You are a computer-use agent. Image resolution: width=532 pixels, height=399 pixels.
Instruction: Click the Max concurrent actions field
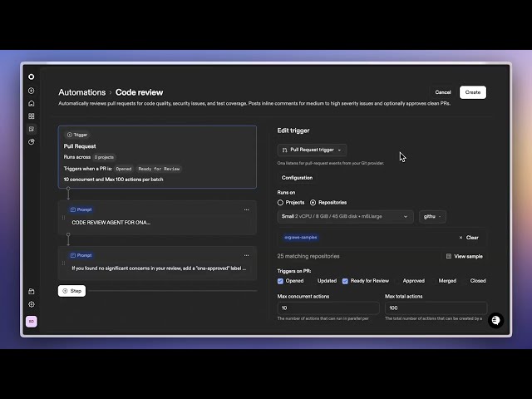328,308
